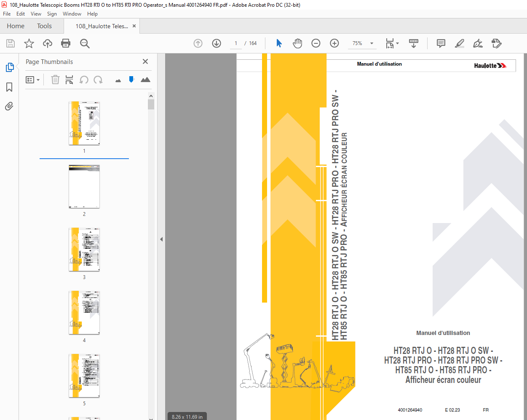Delete selected page with trash icon
Viewport: 527px width, 420px height.
pyautogui.click(x=55, y=80)
